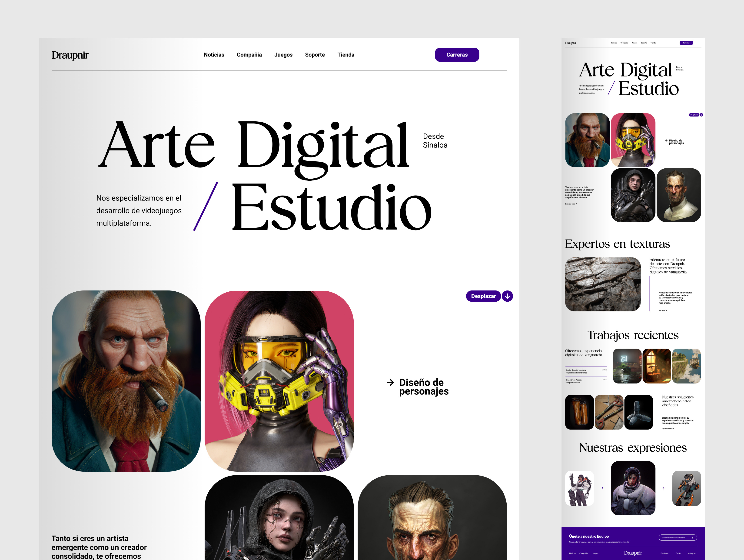Click the email input field in footer
The width and height of the screenshot is (744, 560).
click(678, 537)
